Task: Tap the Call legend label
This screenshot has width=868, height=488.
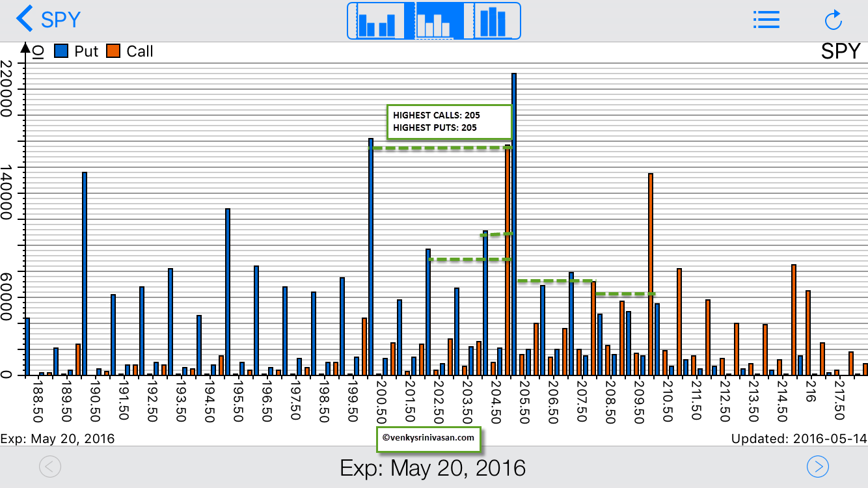Action: 140,51
